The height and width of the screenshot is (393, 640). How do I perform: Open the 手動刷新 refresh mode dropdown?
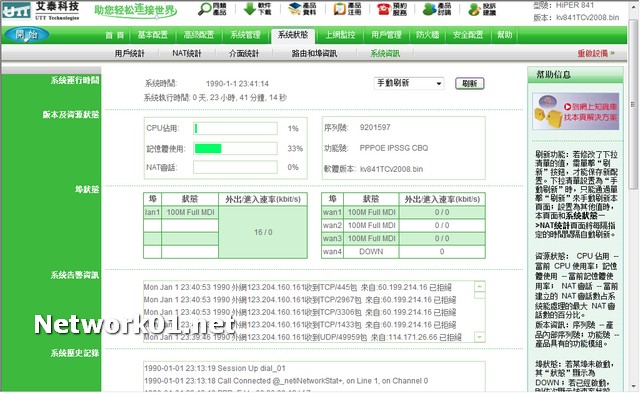click(409, 83)
